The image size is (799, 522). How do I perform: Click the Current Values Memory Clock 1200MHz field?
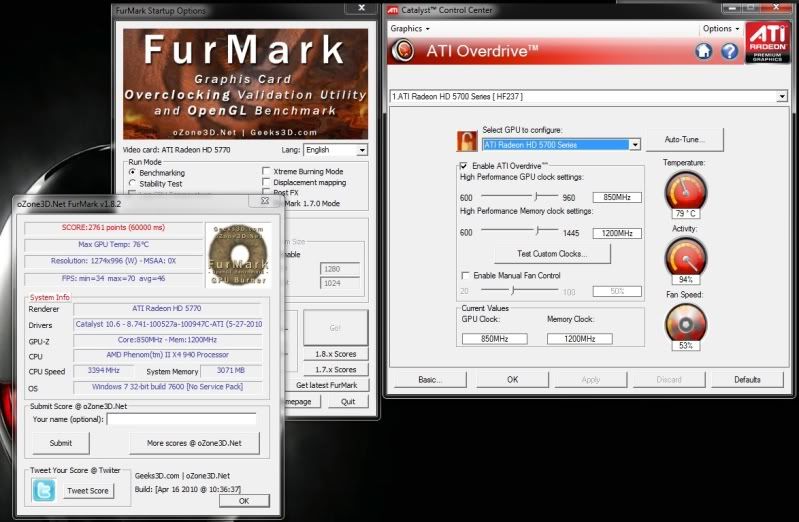[579, 338]
